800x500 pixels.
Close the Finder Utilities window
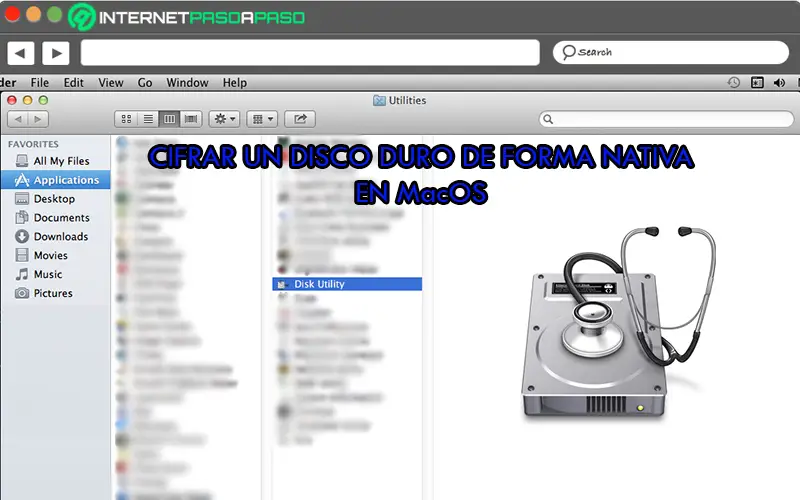click(12, 101)
